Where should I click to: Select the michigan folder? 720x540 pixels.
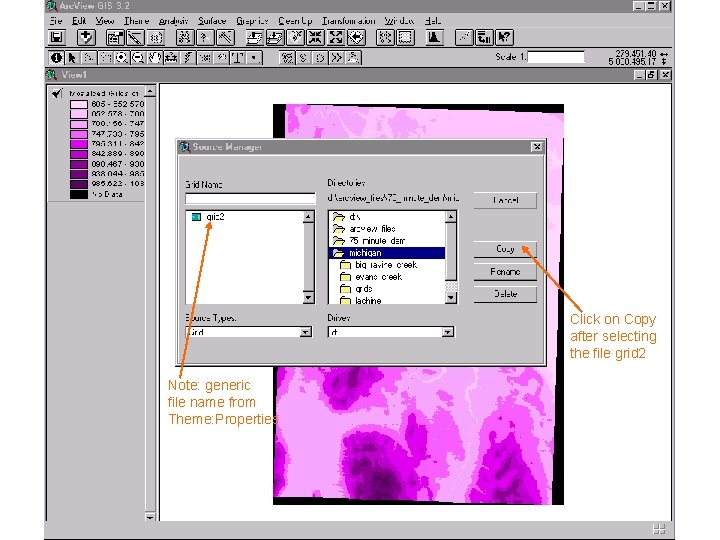click(387, 253)
